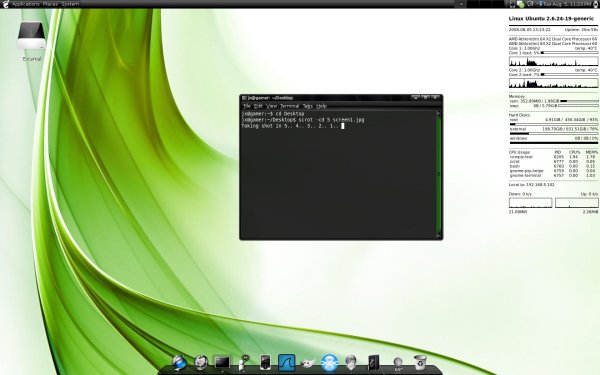Click the terminal window's title bar icon
600x375 pixels.
pos(244,98)
